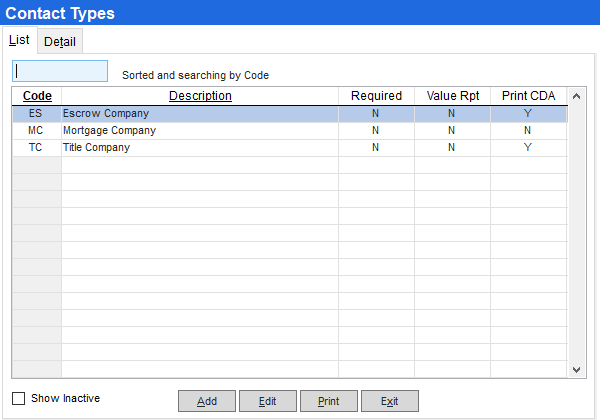Switch to the Detail tab
The image size is (600, 420).
click(x=60, y=41)
